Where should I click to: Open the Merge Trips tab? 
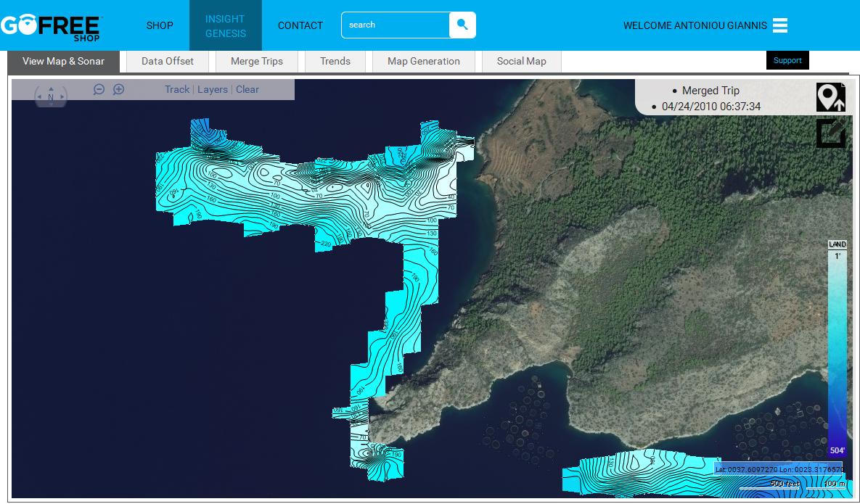point(257,61)
